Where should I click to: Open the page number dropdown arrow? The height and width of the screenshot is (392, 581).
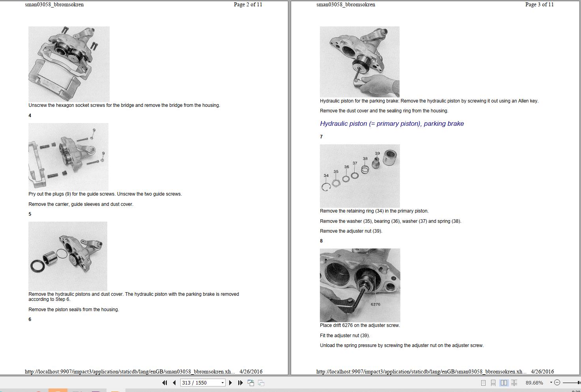222,383
